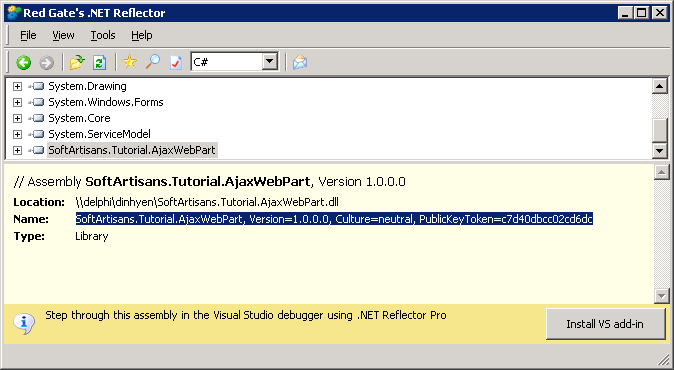Open the Tools menu

pos(103,35)
